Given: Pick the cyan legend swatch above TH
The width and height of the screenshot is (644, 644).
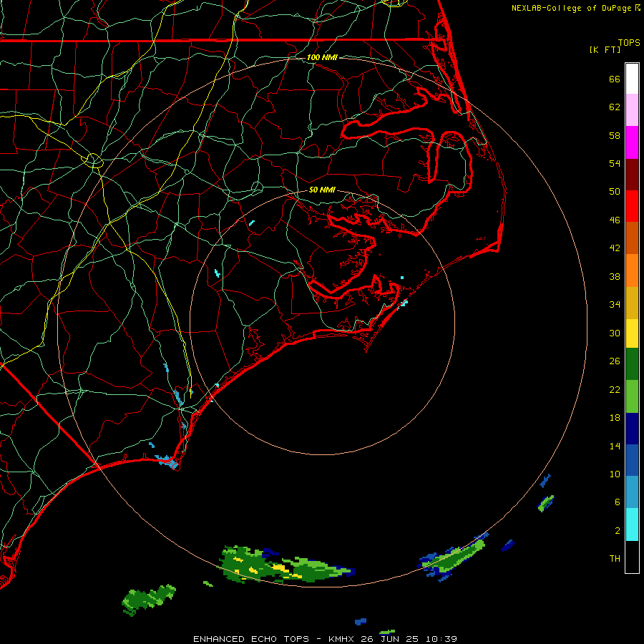Looking at the screenshot, I should 632,525.
